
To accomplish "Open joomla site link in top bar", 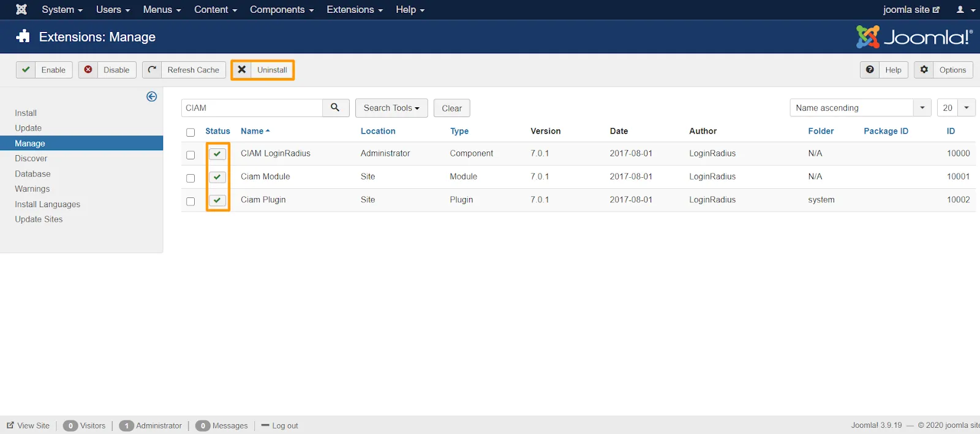I will [911, 10].
